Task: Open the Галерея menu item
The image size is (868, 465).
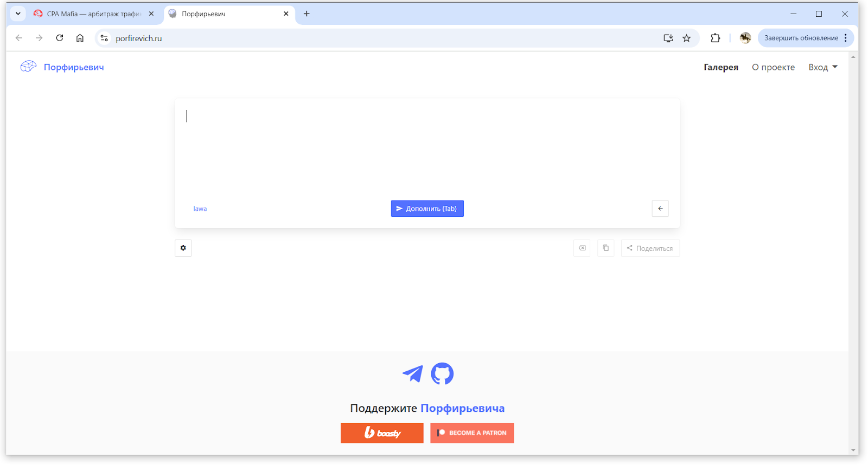Action: [721, 67]
